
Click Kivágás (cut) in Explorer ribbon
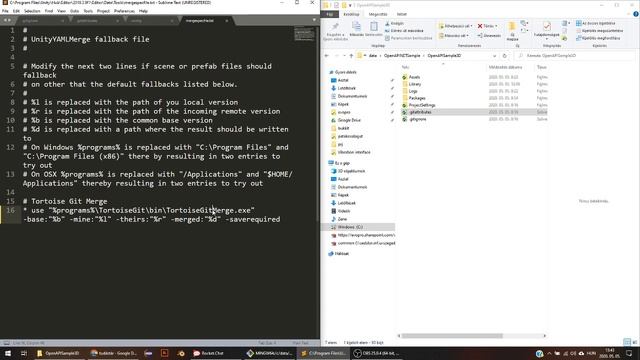[x=394, y=24]
